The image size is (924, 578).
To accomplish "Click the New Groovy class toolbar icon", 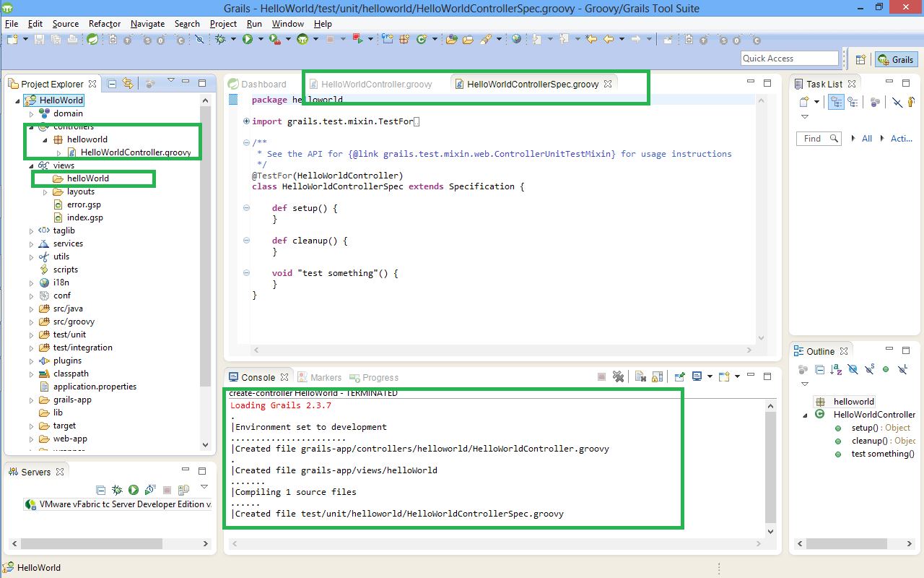I will [x=422, y=39].
